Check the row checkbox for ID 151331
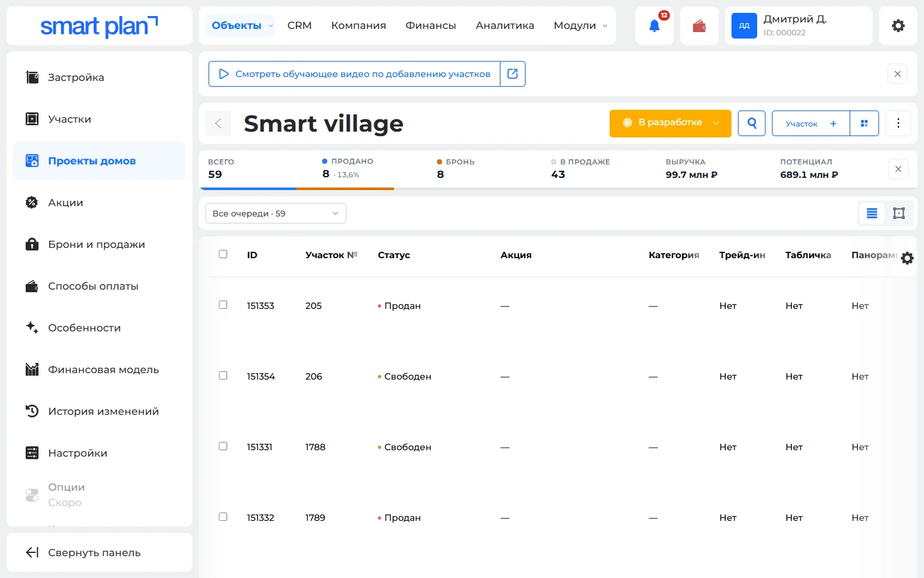This screenshot has height=578, width=924. [x=223, y=446]
